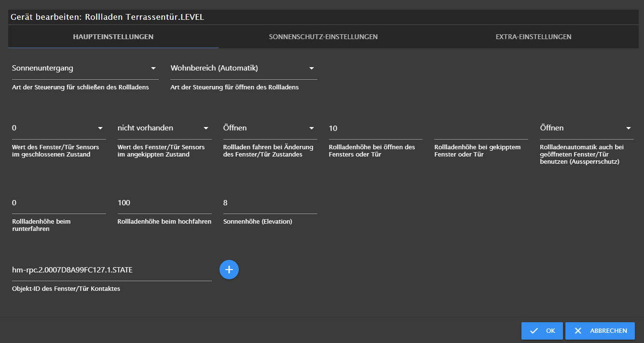Click the ABBRECHEN cancel button

click(x=600, y=331)
